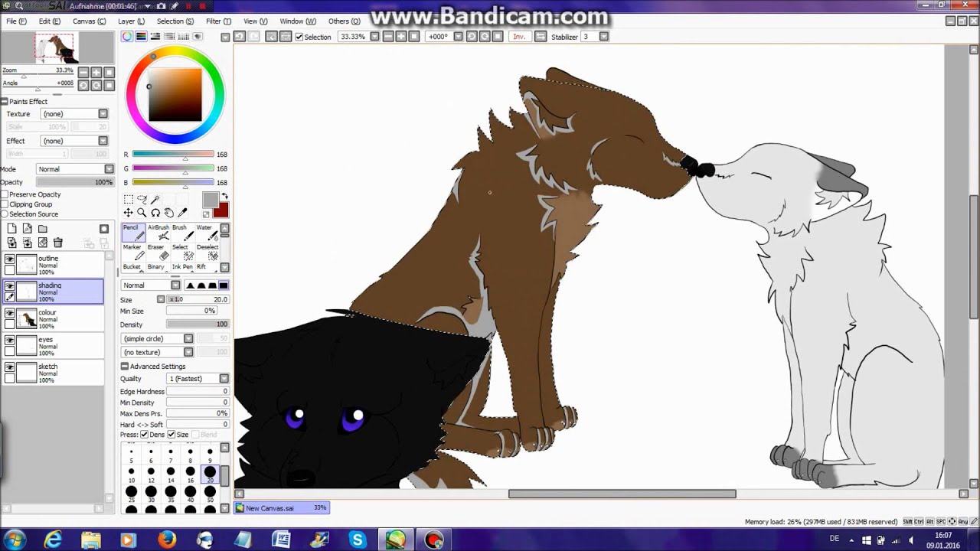Enable Preserve Opacity checkbox

click(x=5, y=194)
